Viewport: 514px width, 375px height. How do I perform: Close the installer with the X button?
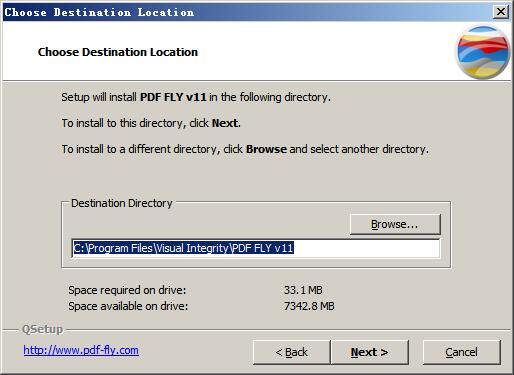(x=500, y=12)
